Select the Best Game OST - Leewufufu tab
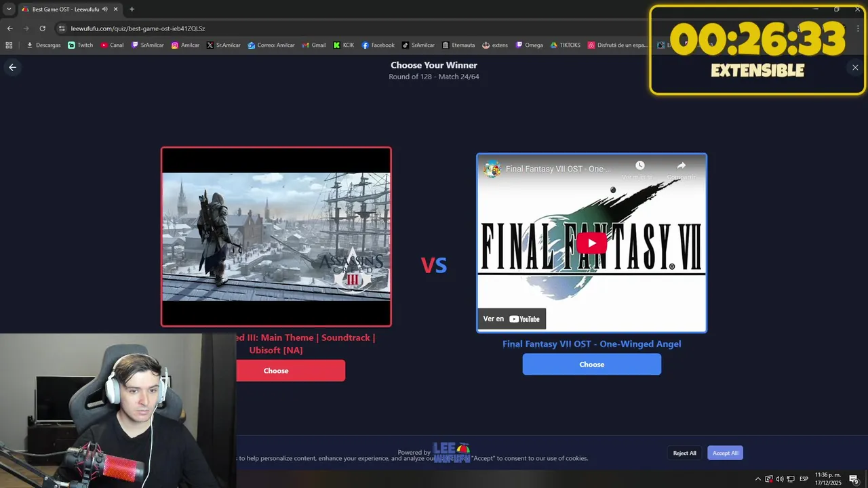 coord(69,9)
